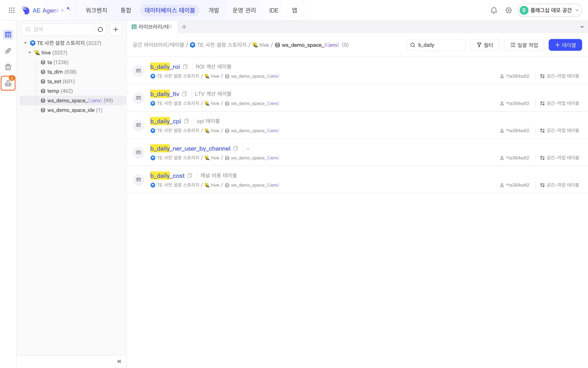588x368 pixels.
Task: Open the app launcher grid icon
Action: tap(12, 10)
